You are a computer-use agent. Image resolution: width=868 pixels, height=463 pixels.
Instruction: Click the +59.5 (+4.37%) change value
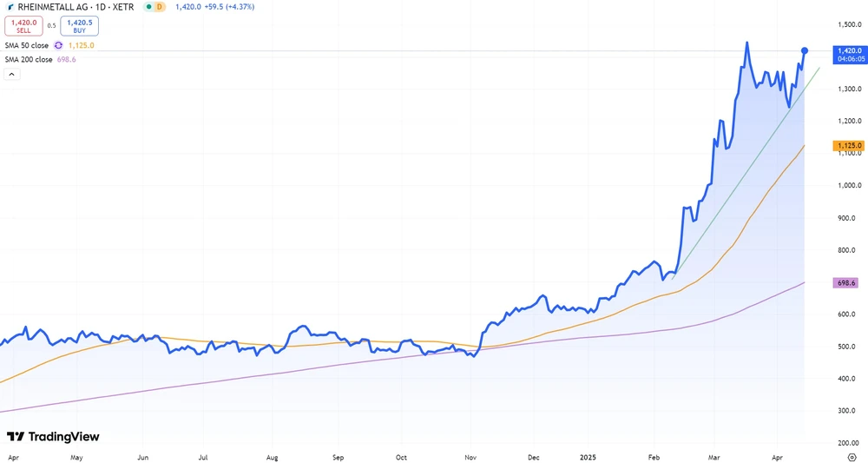[x=230, y=7]
